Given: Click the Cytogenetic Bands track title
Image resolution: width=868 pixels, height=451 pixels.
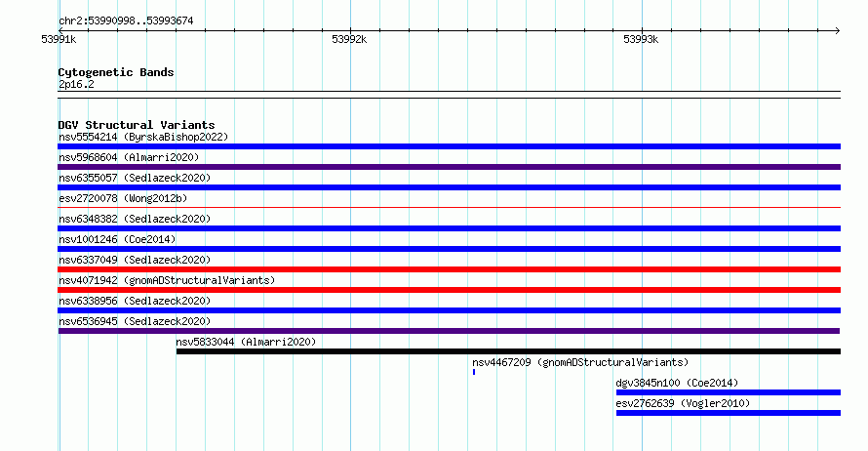Looking at the screenshot, I should tap(116, 72).
